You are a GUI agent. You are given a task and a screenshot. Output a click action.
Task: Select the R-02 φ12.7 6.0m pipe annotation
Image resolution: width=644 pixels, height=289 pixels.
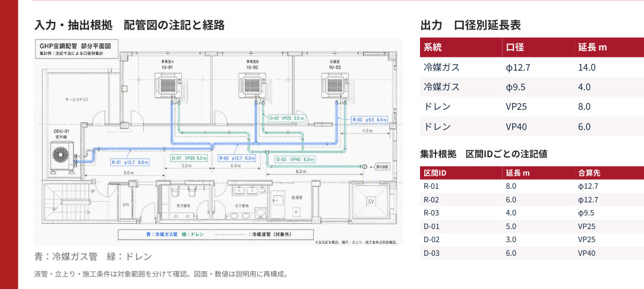pos(238,158)
